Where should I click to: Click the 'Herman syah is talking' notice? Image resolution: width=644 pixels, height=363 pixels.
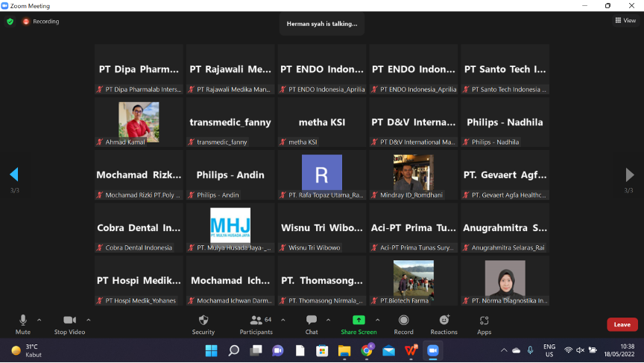pos(322,24)
